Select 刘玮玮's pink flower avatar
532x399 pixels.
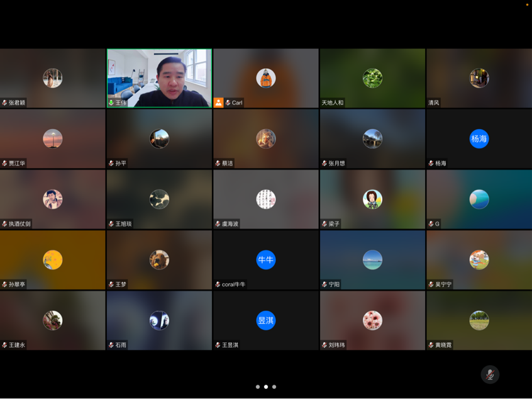[372, 320]
